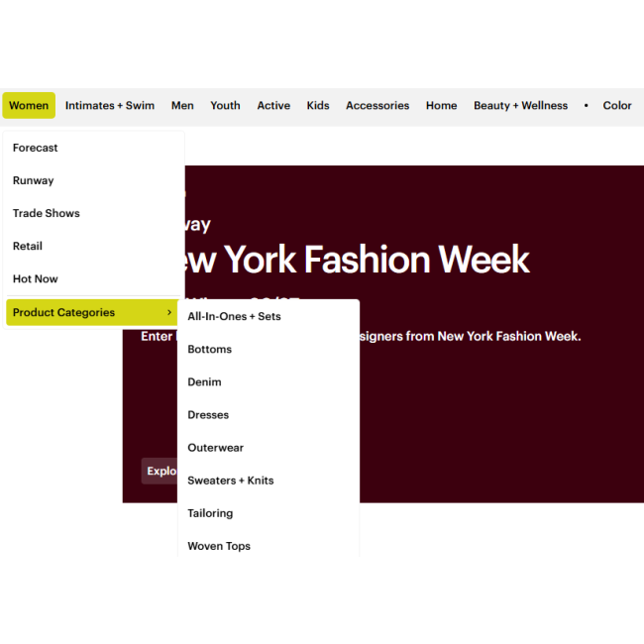Screen dimensions: 644x644
Task: Open Trade Shows menu entry
Action: click(94, 213)
